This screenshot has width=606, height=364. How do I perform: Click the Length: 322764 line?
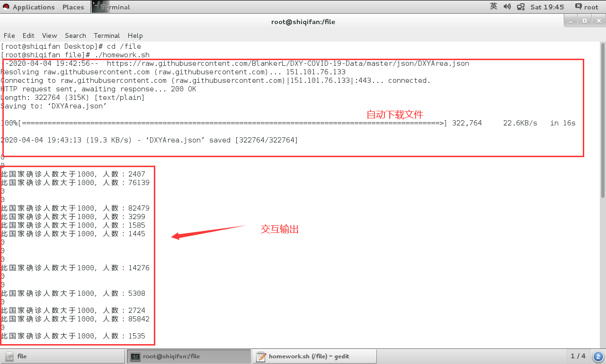tap(73, 98)
